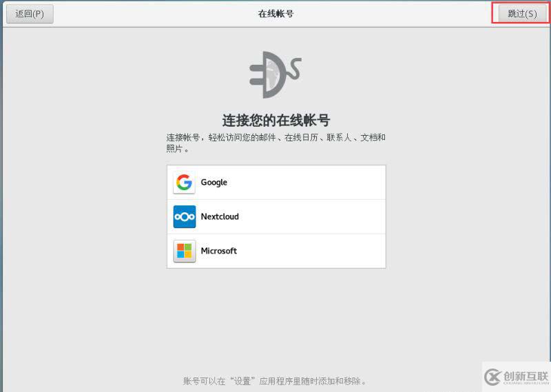
Task: Click the 连接您的在线帐号 heading
Action: pos(276,121)
